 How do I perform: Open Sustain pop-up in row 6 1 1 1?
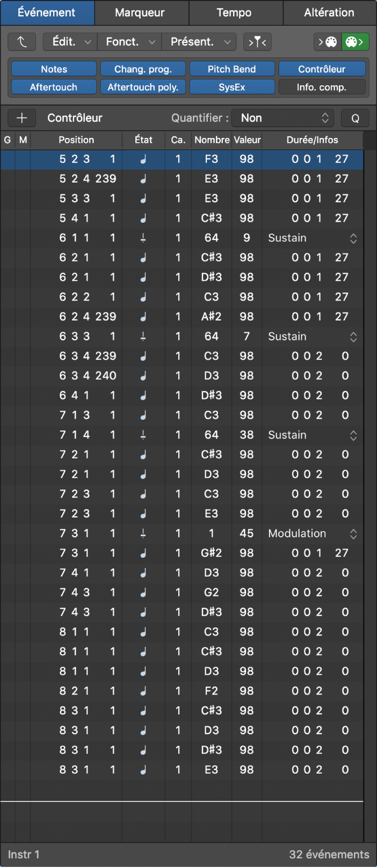click(313, 238)
